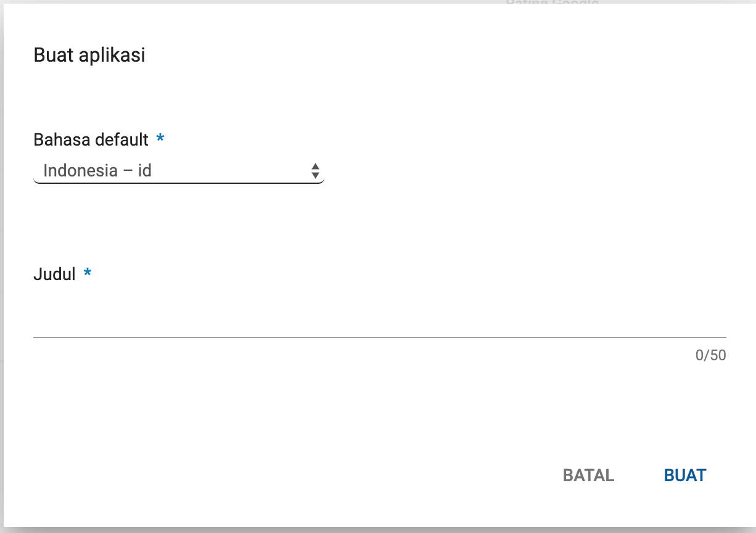The width and height of the screenshot is (756, 533).
Task: Click the 0/50 character counter
Action: coord(710,355)
